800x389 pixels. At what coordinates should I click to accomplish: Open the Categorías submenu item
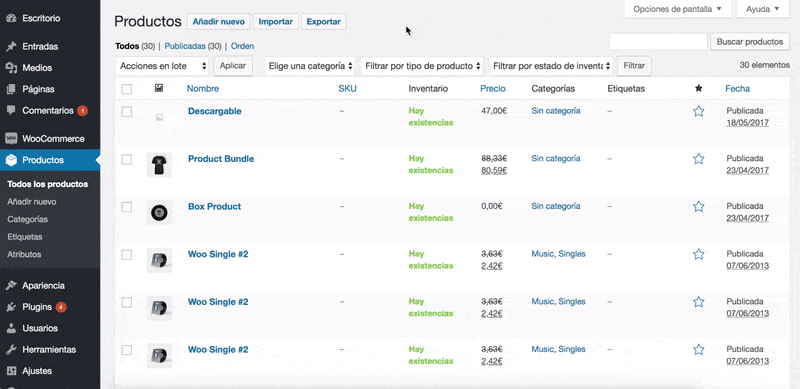coord(28,219)
